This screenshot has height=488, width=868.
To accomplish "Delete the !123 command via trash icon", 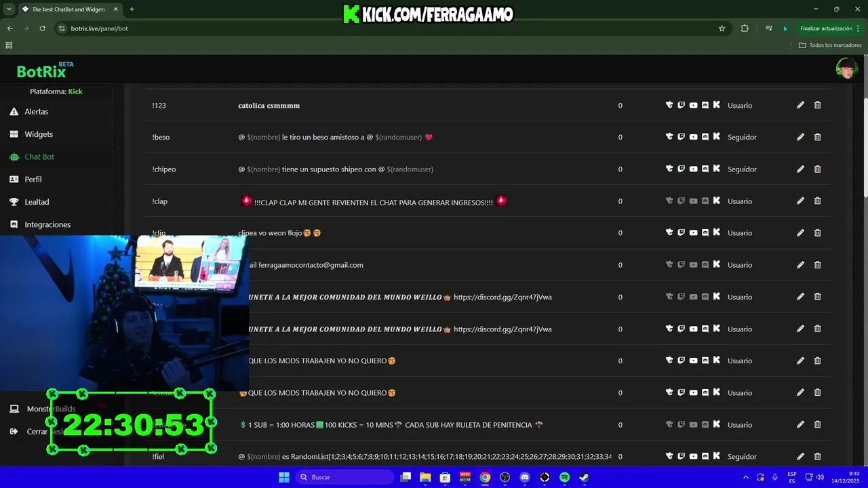I will [x=817, y=105].
